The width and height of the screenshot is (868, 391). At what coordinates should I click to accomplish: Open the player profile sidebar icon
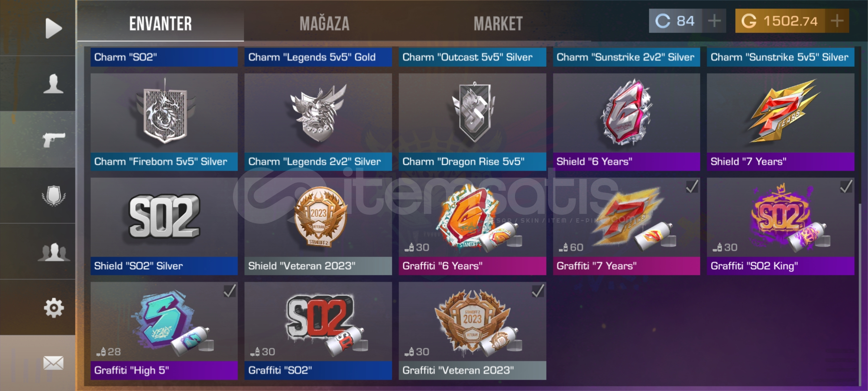[x=54, y=84]
